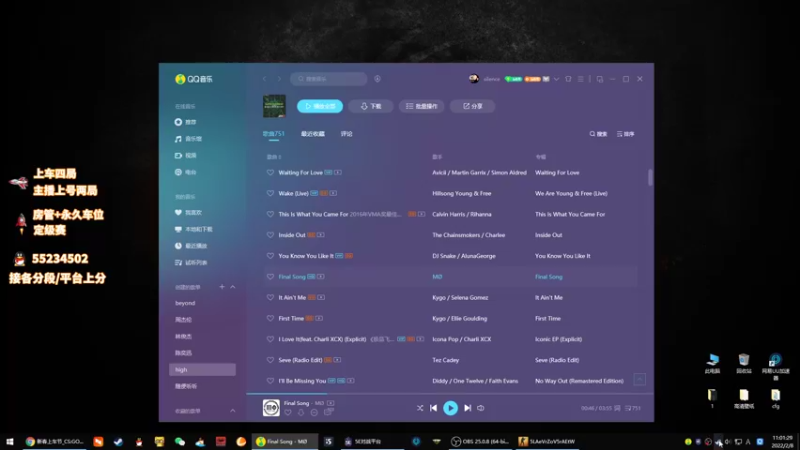
Task: Add a new playlist with the plus icon
Action: point(222,287)
